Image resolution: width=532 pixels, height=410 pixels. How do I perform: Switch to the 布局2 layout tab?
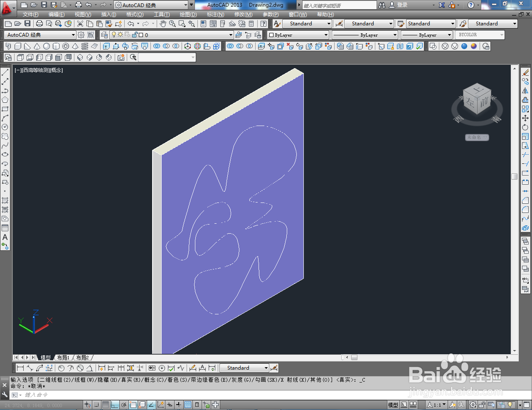coord(82,358)
